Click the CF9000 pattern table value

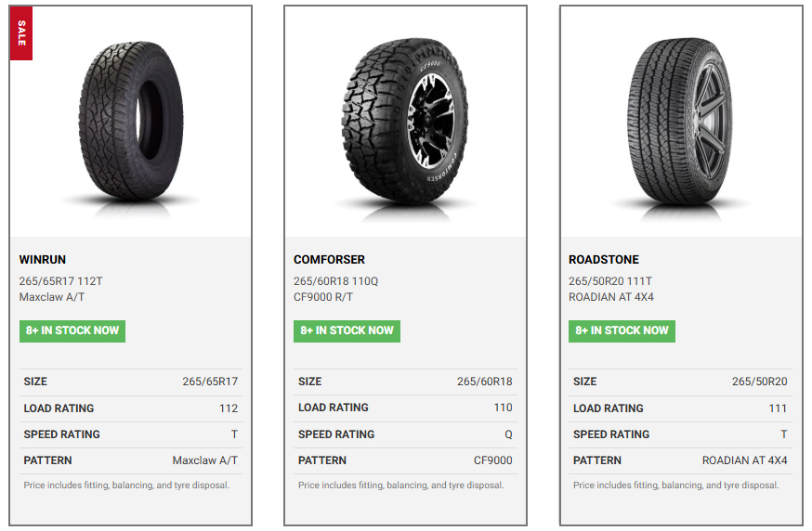pyautogui.click(x=492, y=460)
